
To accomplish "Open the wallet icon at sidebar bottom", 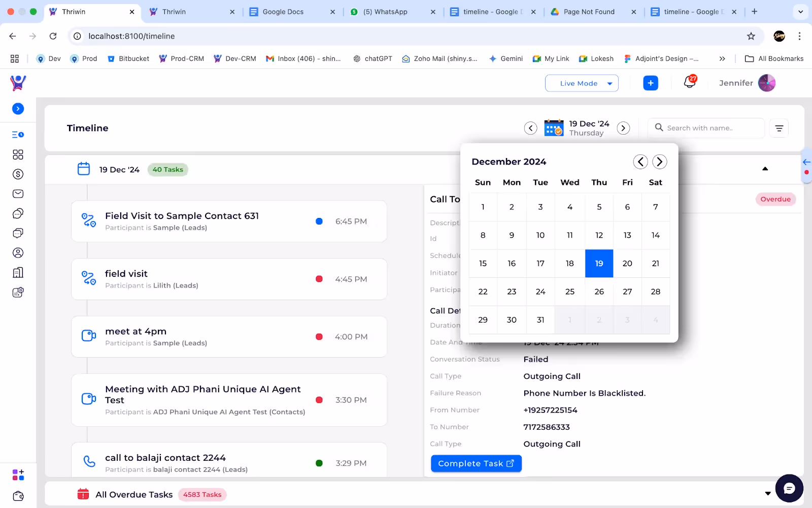I will pos(18,496).
